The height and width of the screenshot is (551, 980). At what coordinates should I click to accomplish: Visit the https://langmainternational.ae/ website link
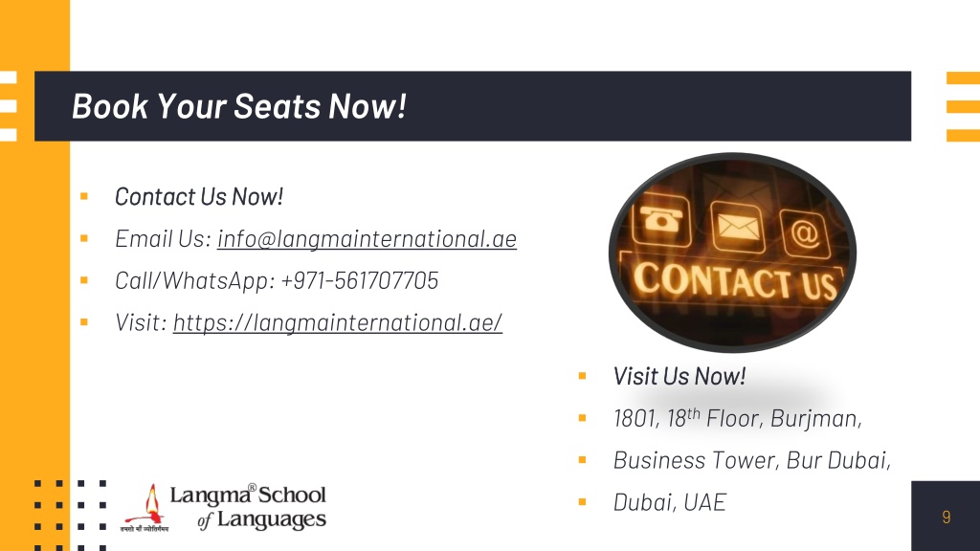pyautogui.click(x=338, y=322)
